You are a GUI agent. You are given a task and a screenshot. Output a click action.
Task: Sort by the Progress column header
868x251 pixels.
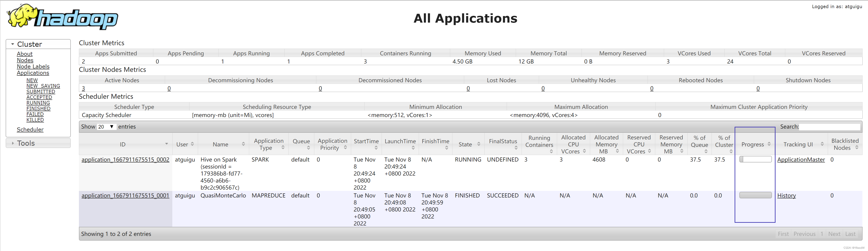(752, 144)
